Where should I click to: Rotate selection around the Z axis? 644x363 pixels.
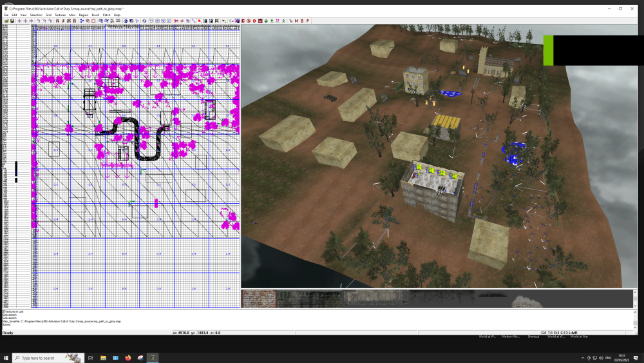[x=50, y=21]
